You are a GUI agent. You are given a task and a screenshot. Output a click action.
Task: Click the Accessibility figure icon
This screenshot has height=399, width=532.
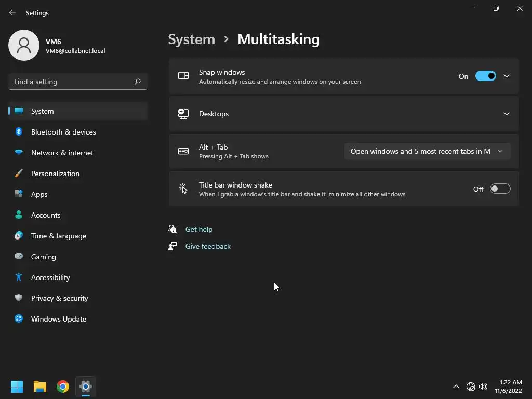19,277
